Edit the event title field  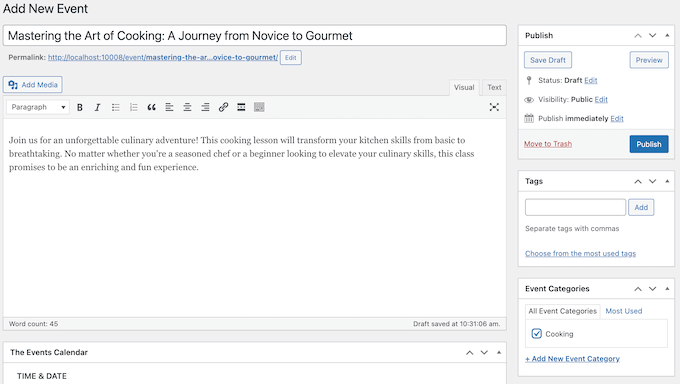(x=255, y=36)
